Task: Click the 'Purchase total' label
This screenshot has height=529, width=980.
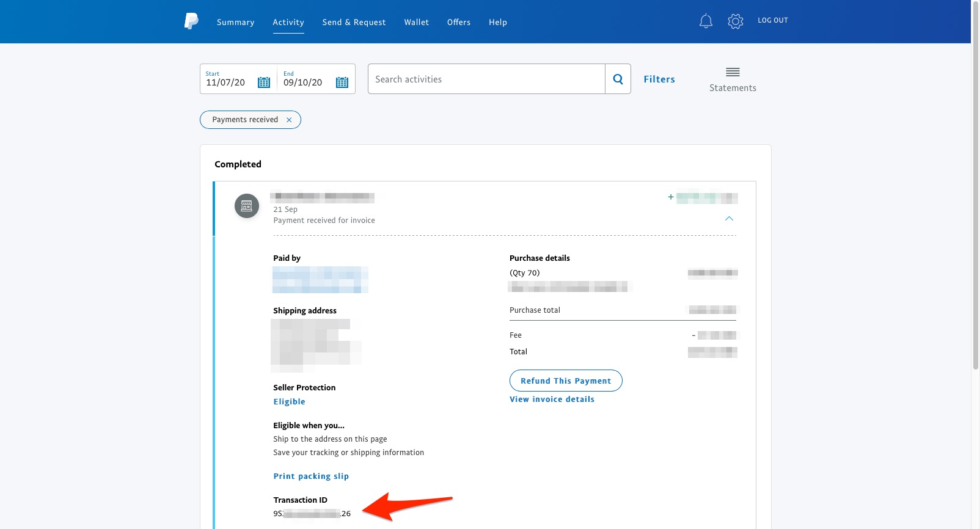Action: coord(535,310)
